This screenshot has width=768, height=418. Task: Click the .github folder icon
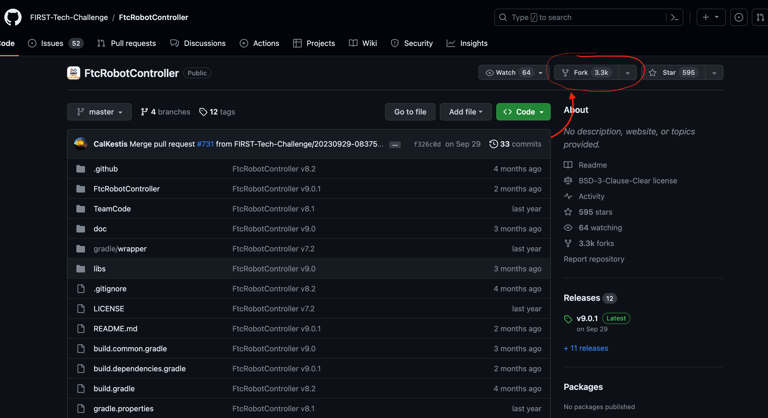point(81,169)
